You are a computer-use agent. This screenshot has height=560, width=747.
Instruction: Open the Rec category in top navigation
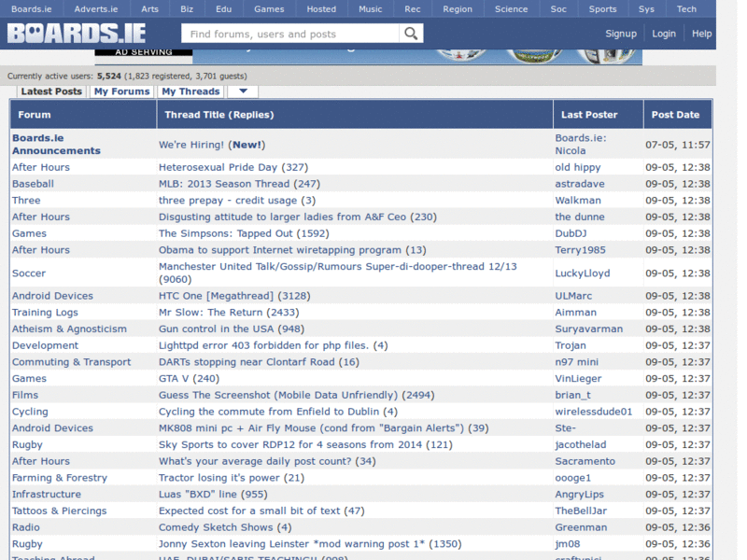click(x=413, y=9)
